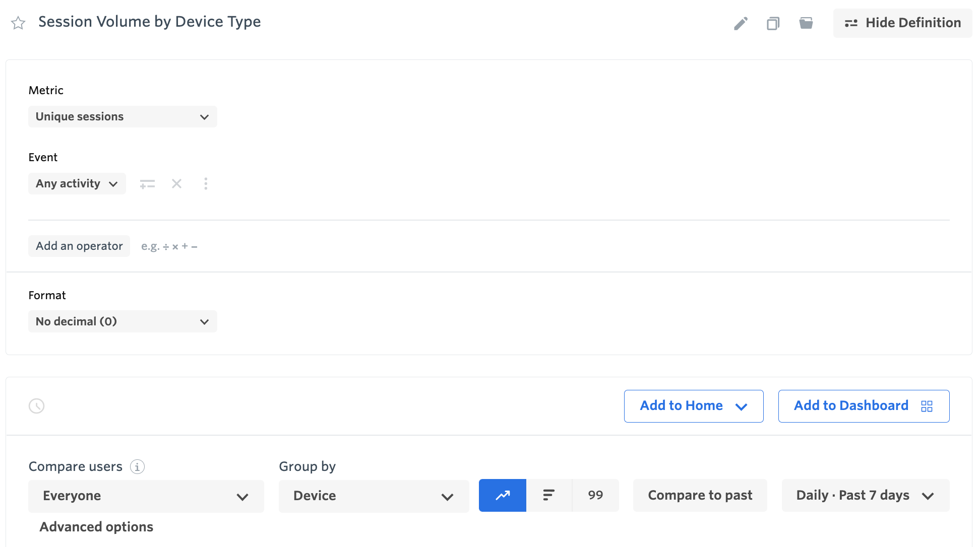The width and height of the screenshot is (980, 547).
Task: Click Add to Dashboard button
Action: click(864, 406)
